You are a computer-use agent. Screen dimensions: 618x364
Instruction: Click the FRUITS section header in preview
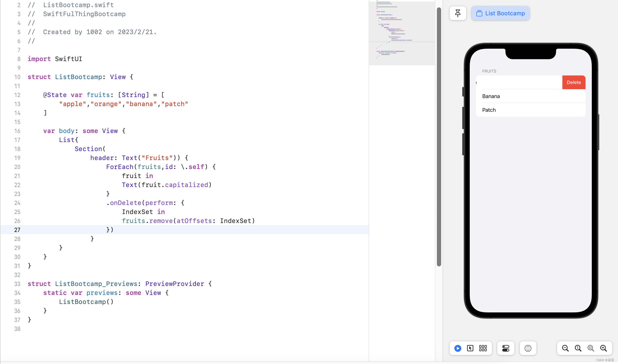(x=489, y=71)
